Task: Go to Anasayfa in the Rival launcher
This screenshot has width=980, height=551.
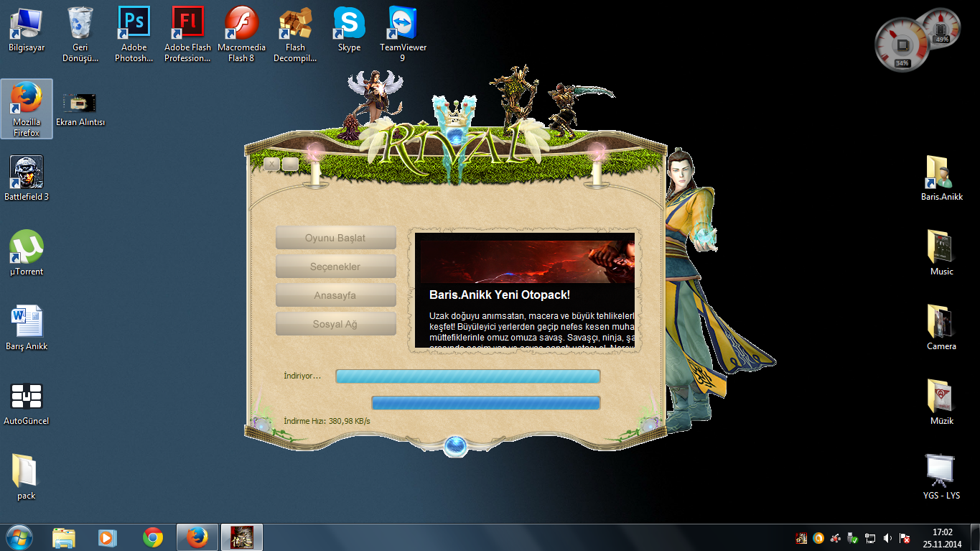Action: click(x=335, y=295)
